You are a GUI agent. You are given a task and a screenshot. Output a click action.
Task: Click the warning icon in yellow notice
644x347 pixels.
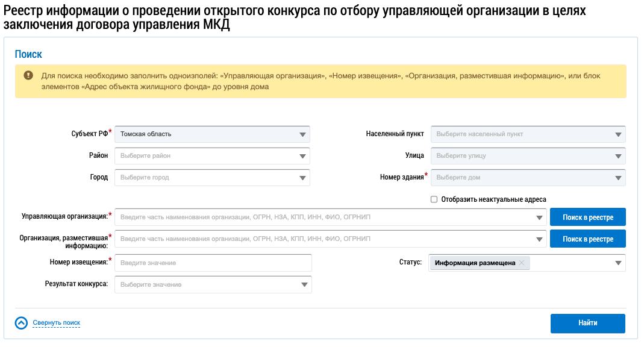(28, 75)
